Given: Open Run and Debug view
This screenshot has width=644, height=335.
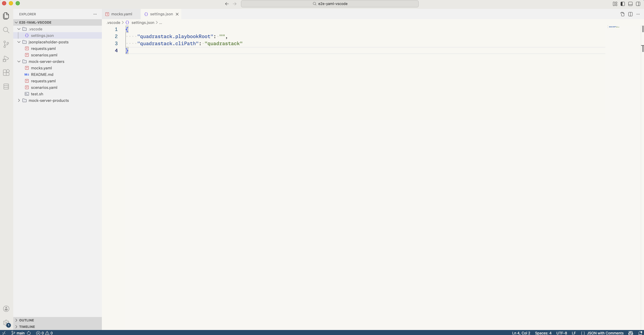Looking at the screenshot, I should point(6,58).
